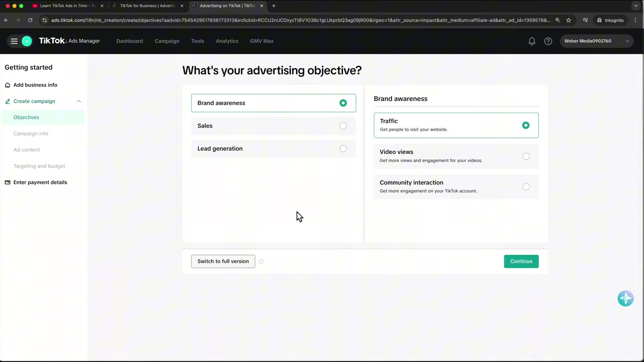Collapse the Create campaign section chevron
The width and height of the screenshot is (644, 362).
(x=78, y=101)
